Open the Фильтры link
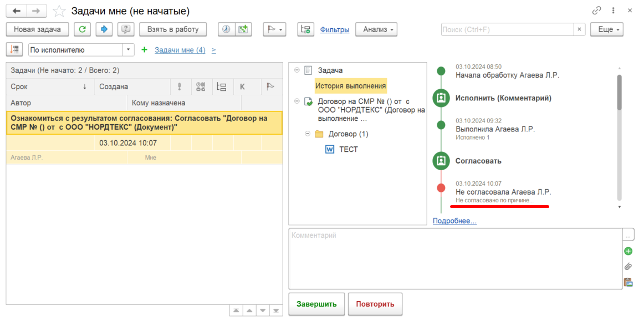The image size is (644, 321). (x=335, y=29)
